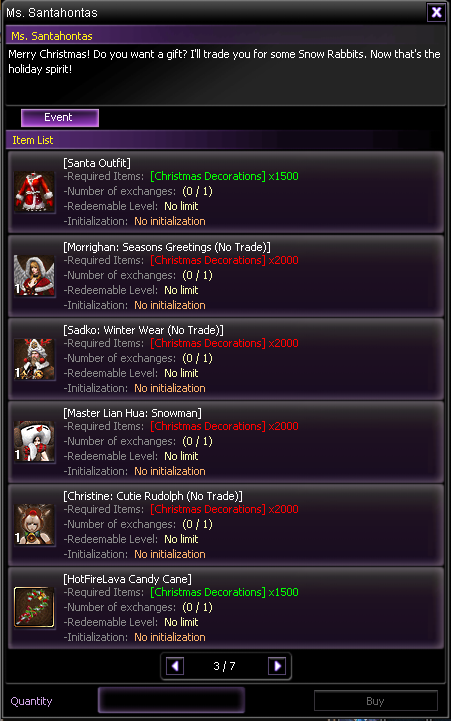Select the Morrighan: Seasons Greetings entry title

[167, 247]
